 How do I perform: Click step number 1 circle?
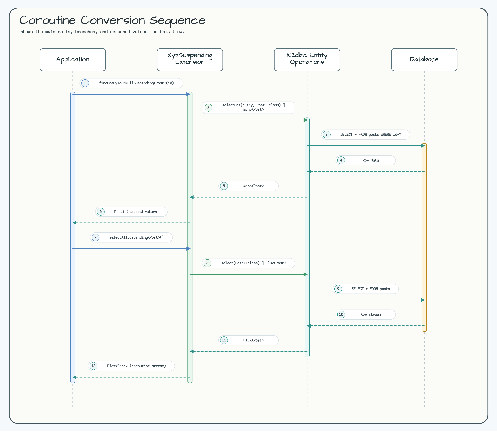[x=85, y=83]
